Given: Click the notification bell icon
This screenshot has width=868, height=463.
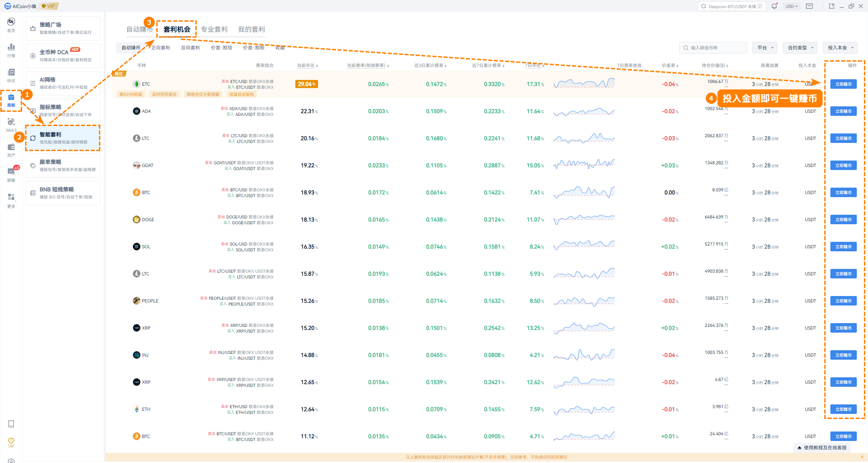Looking at the screenshot, I should 774,6.
